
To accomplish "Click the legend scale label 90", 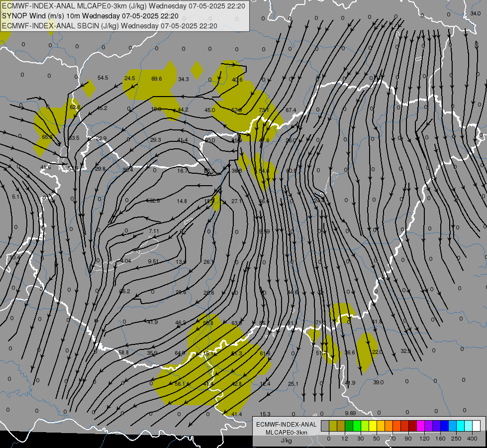I will coord(408,439).
